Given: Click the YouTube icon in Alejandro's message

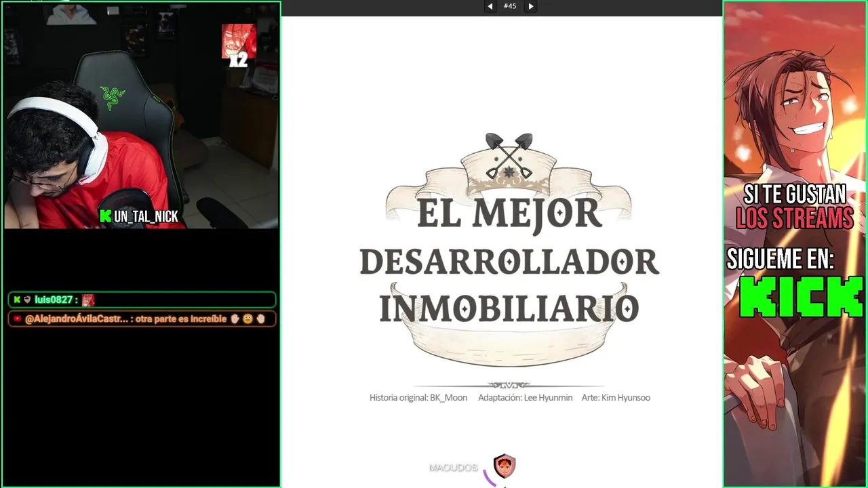Looking at the screenshot, I should (17, 319).
